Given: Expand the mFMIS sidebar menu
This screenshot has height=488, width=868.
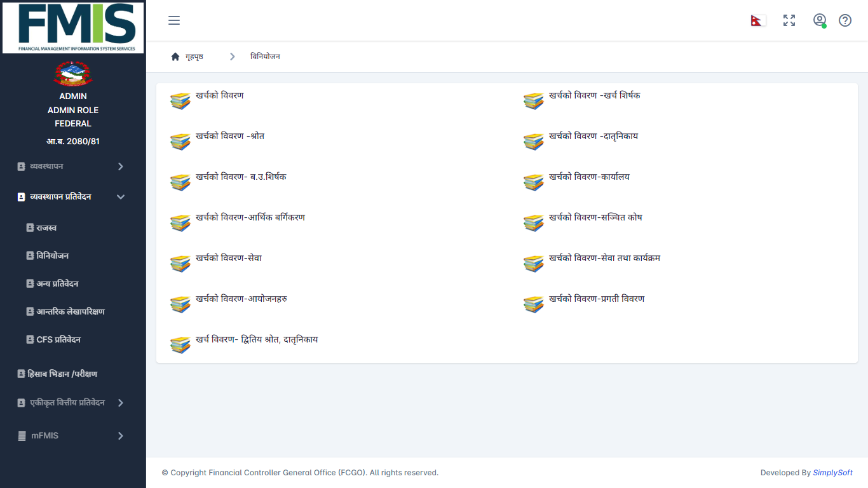Looking at the screenshot, I should click(x=120, y=436).
